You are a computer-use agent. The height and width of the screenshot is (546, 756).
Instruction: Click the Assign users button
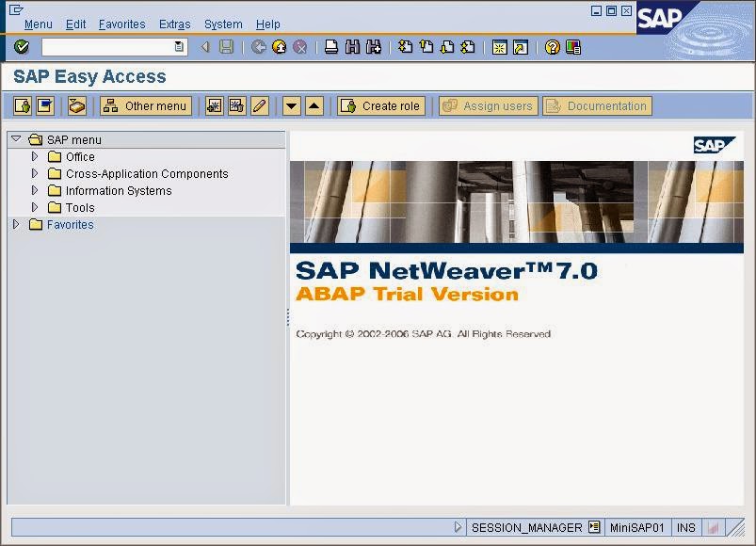coord(489,106)
